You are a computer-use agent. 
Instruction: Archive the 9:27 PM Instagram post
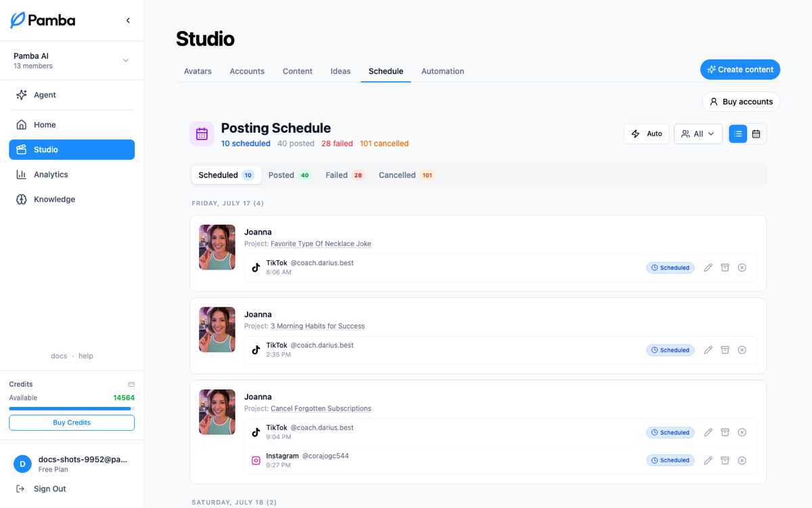click(x=725, y=461)
